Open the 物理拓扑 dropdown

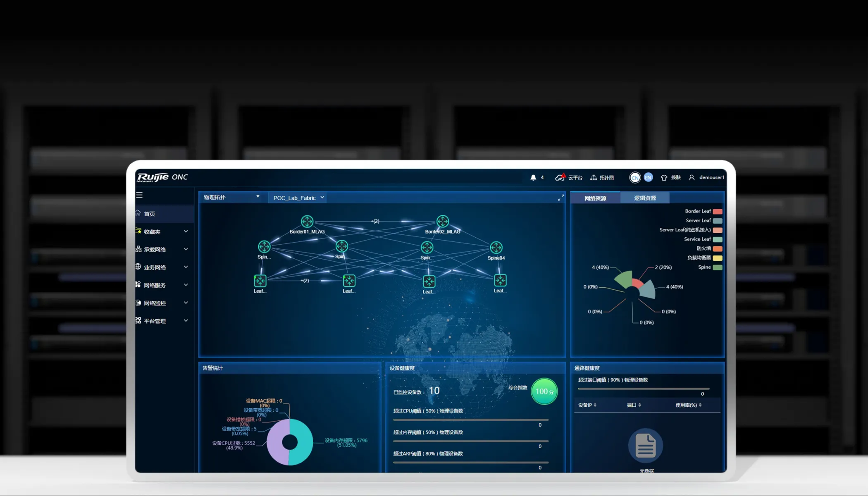click(x=232, y=197)
